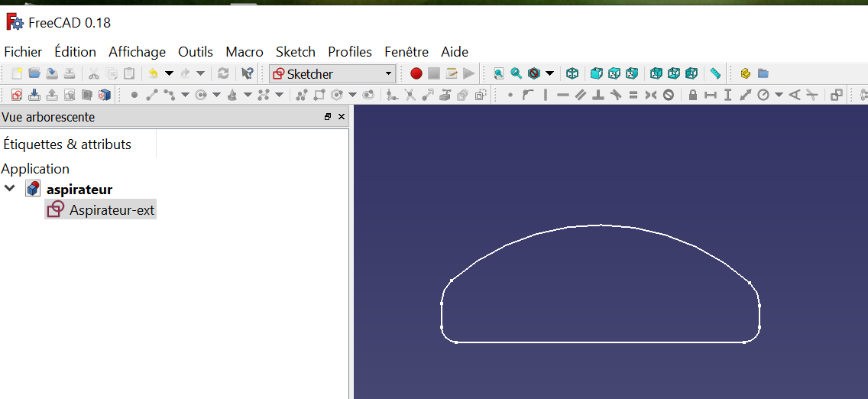Open the Affichage menu
This screenshot has width=868, height=399.
pyautogui.click(x=138, y=52)
